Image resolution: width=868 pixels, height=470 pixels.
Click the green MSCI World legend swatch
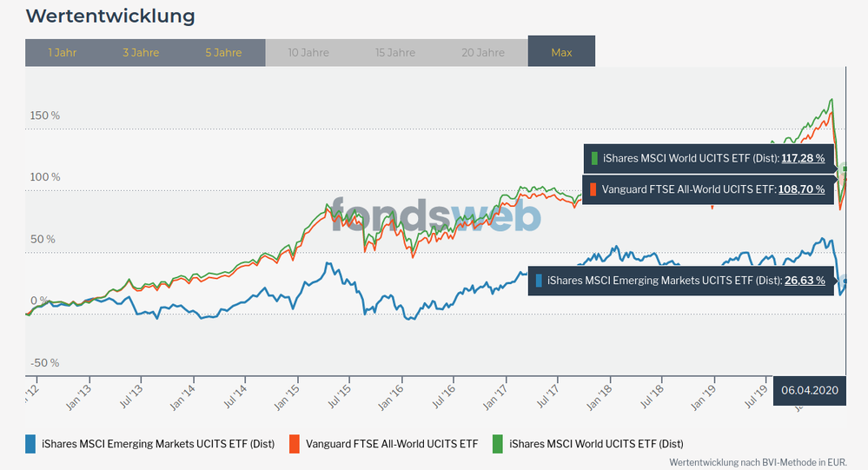coord(498,444)
